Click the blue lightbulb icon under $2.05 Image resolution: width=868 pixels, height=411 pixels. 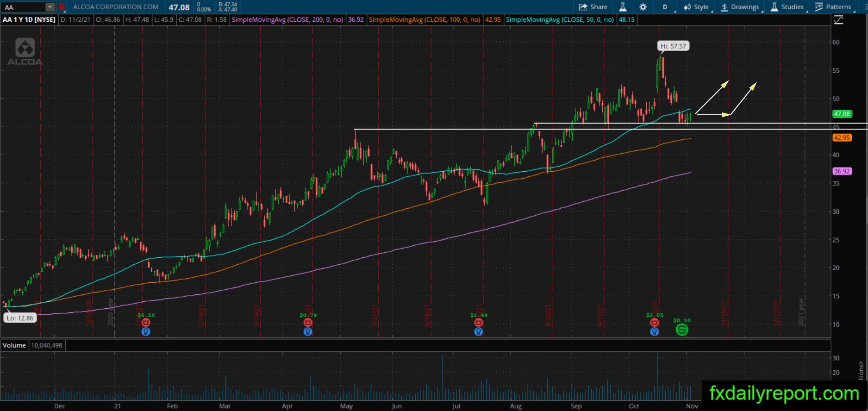[655, 331]
